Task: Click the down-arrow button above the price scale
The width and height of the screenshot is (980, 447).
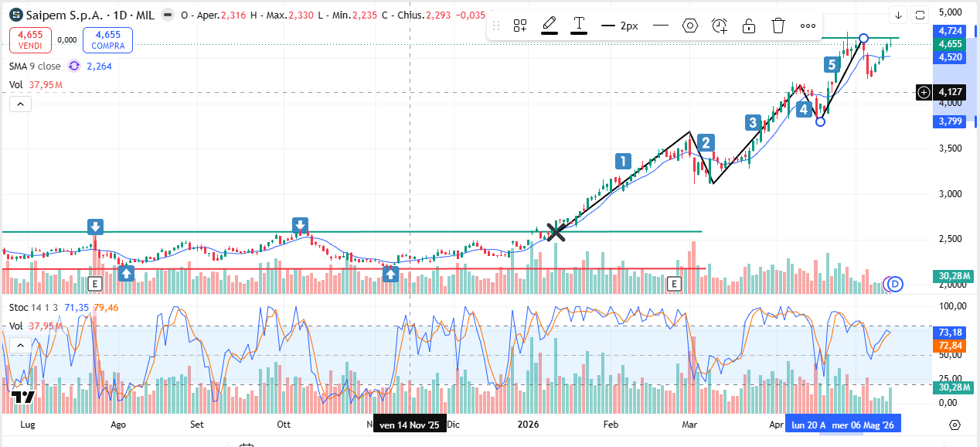Action: point(898,15)
